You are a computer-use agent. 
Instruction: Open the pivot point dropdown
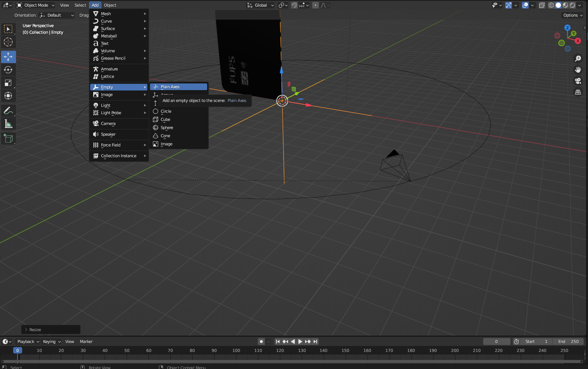pos(283,5)
